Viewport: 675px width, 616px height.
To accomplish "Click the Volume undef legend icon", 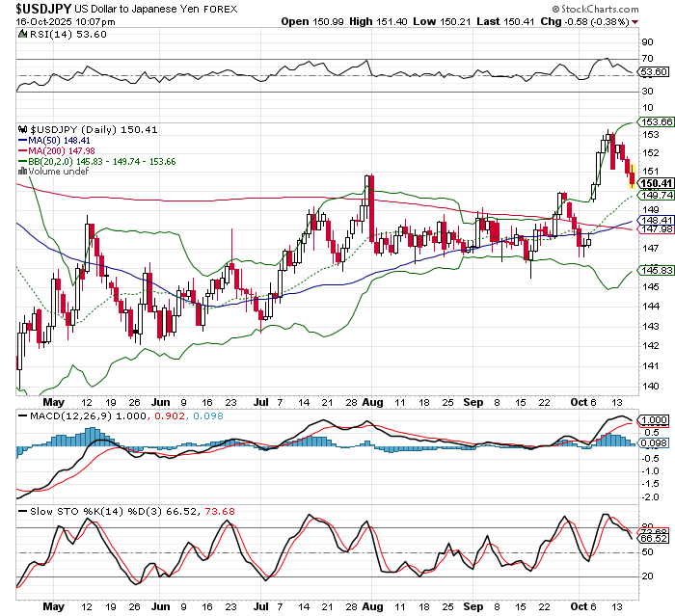I will pyautogui.click(x=24, y=172).
